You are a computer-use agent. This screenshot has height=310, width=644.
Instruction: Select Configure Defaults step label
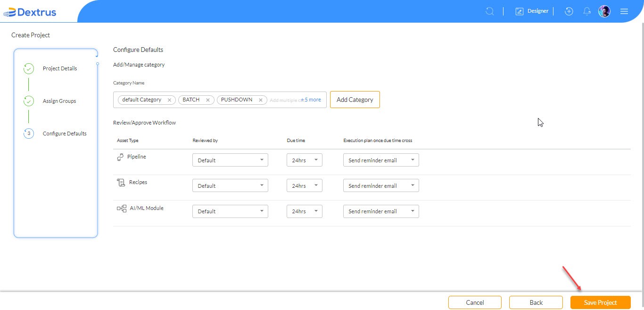[x=65, y=134]
